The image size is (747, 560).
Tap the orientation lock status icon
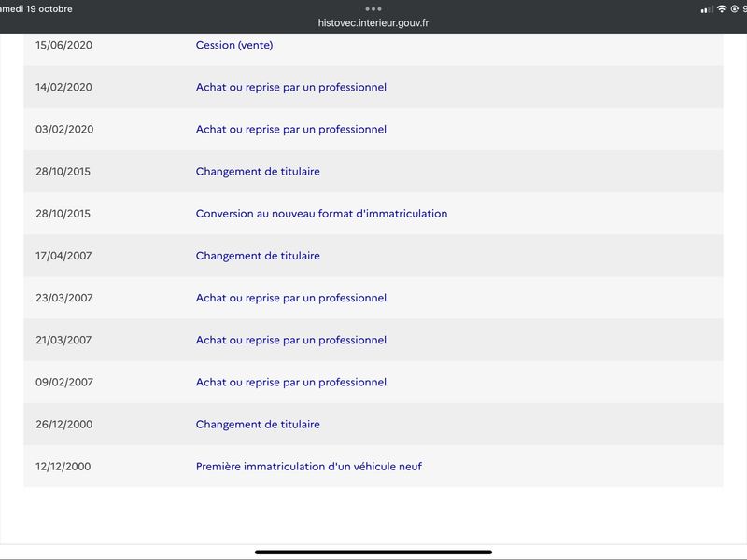point(735,9)
